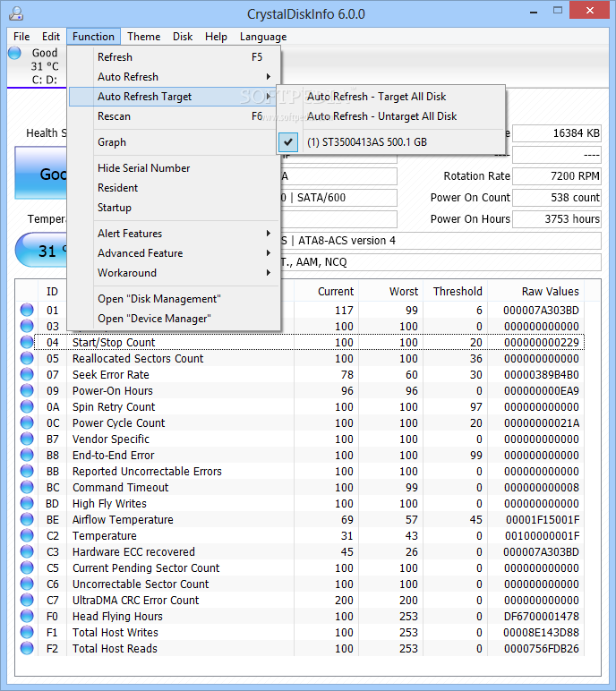Image resolution: width=616 pixels, height=691 pixels.
Task: Open the Edit menu
Action: pyautogui.click(x=51, y=37)
